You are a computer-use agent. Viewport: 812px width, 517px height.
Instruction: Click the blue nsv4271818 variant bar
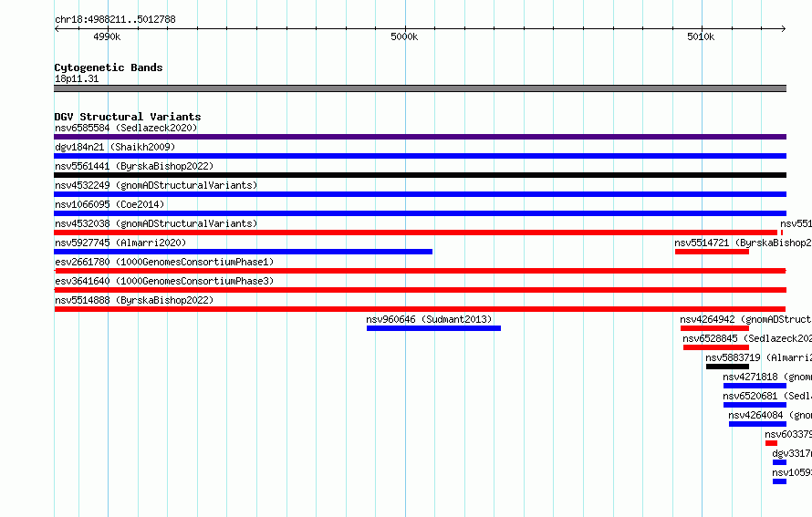tap(755, 386)
